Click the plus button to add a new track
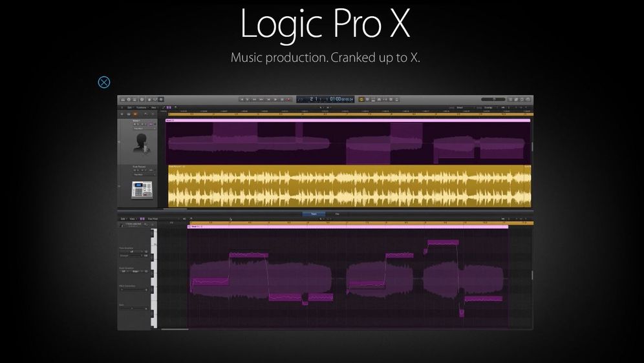Viewport: 644px width, 363px height. click(122, 114)
